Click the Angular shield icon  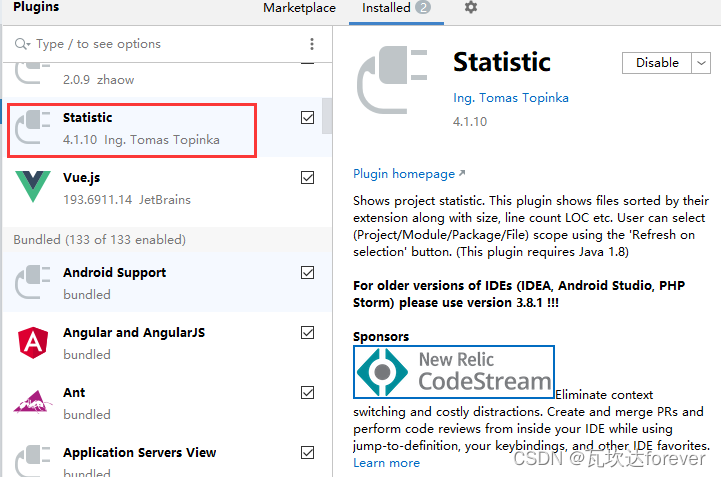[33, 343]
